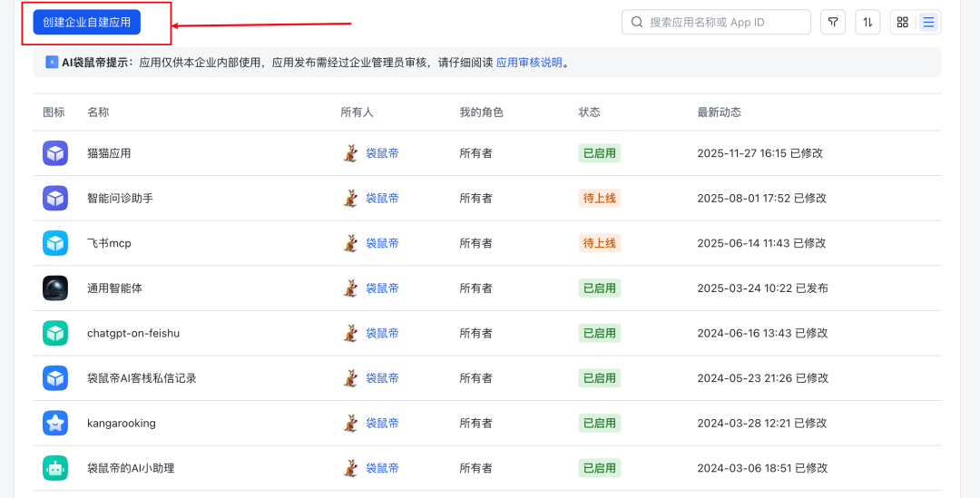980x498 pixels.
Task: Click the 待上线 status tag of 飞书mcp
Action: 599,243
